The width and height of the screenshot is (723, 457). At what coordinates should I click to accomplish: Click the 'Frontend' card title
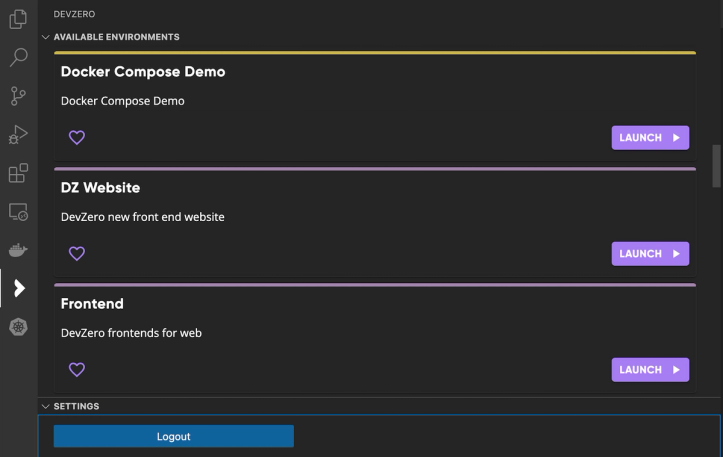tap(92, 303)
